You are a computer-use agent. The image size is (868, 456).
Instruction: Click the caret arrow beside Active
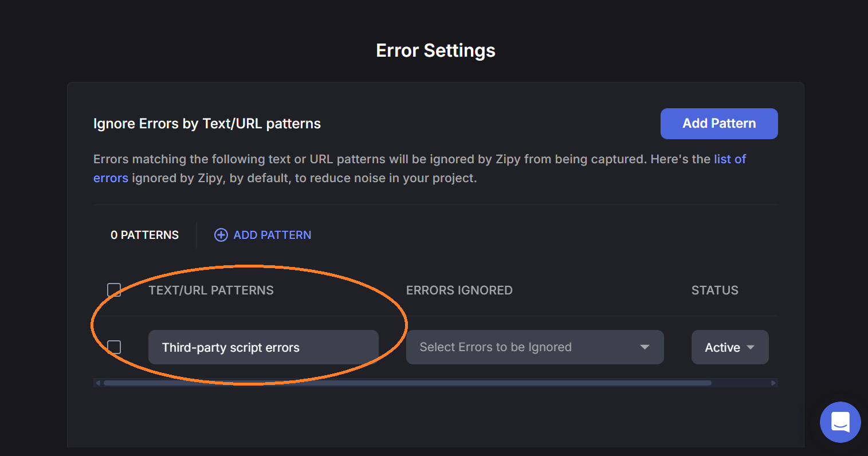click(x=751, y=347)
